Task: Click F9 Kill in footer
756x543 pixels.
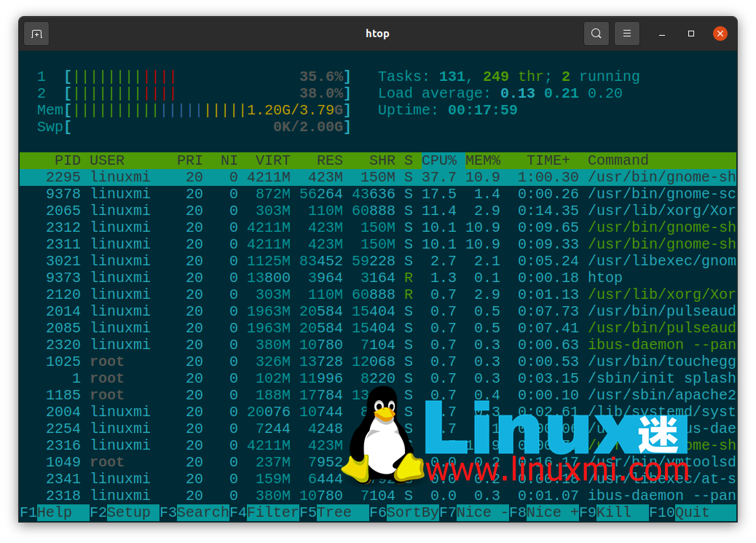Action: [614, 512]
